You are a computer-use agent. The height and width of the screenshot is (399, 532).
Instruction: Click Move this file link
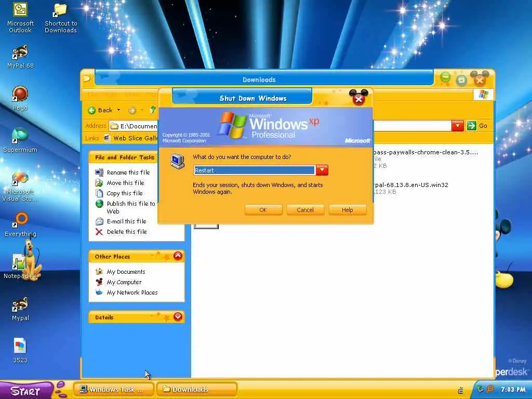coord(126,183)
